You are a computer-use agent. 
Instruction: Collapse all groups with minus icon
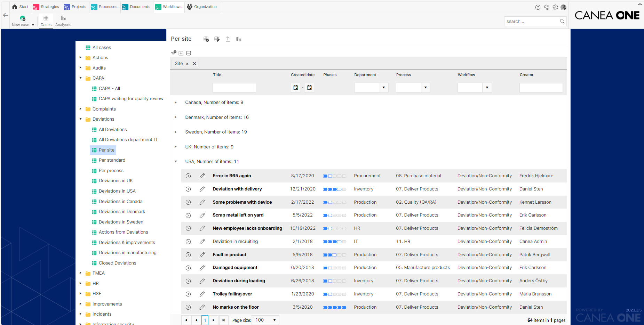(189, 53)
